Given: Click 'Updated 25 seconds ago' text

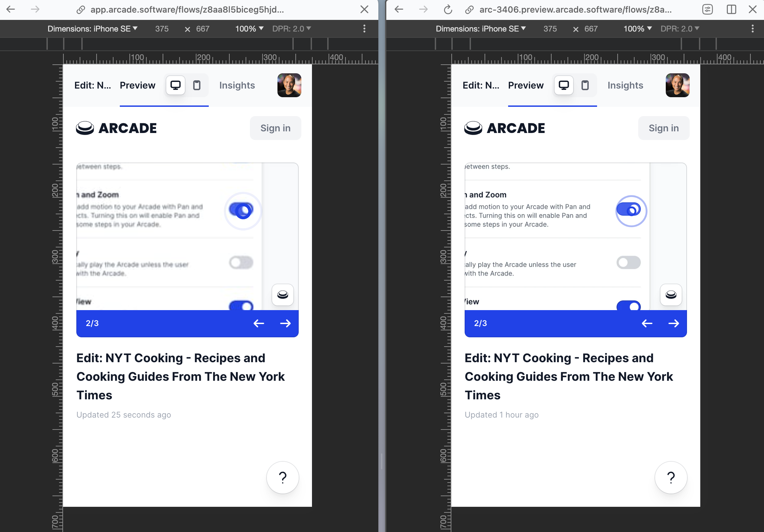Looking at the screenshot, I should (123, 415).
